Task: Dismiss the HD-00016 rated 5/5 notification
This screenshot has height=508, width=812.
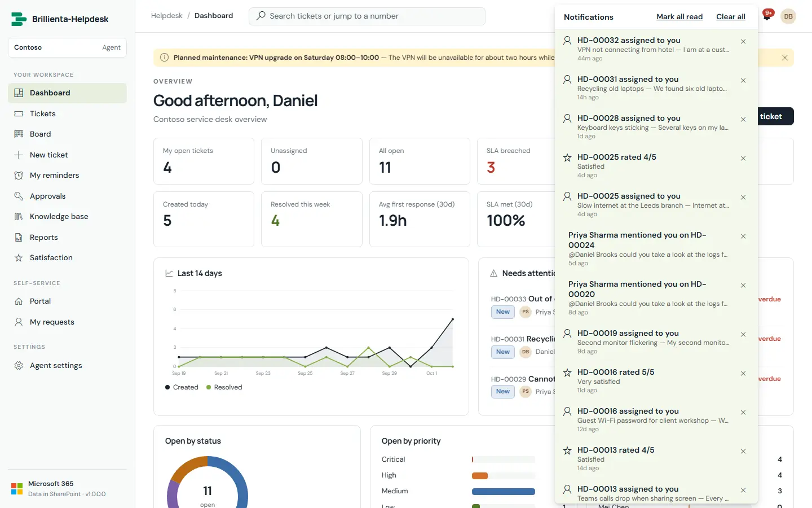Action: 743,373
